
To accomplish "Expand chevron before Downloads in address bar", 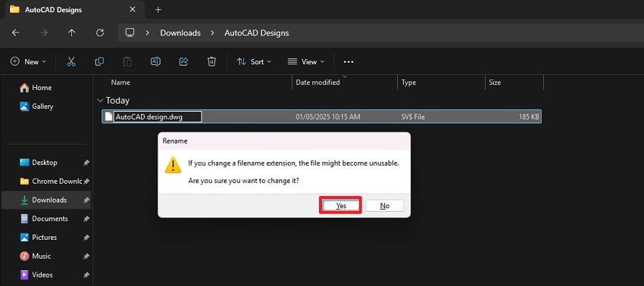I will pyautogui.click(x=148, y=33).
